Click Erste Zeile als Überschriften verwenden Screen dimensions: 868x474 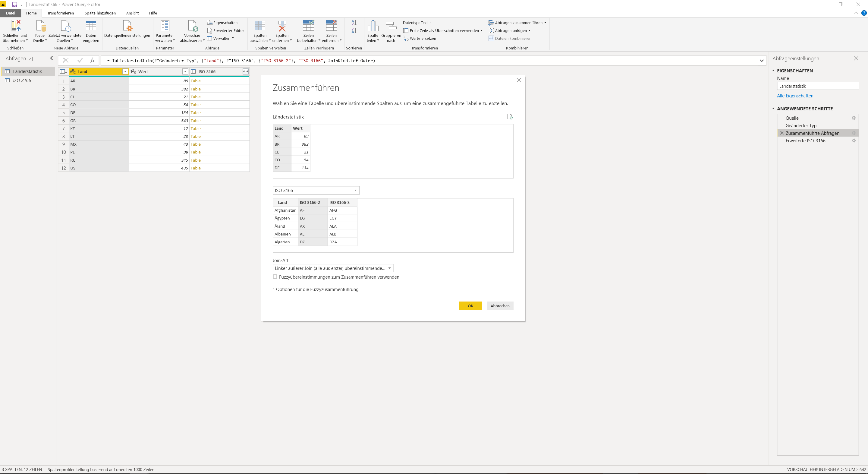[x=443, y=30]
